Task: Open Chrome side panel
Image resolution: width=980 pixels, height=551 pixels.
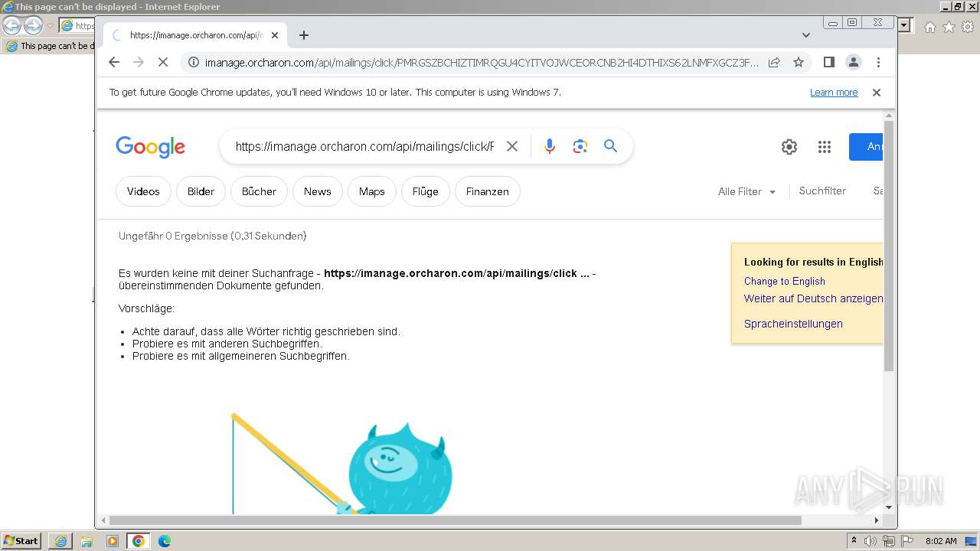Action: click(x=828, y=62)
